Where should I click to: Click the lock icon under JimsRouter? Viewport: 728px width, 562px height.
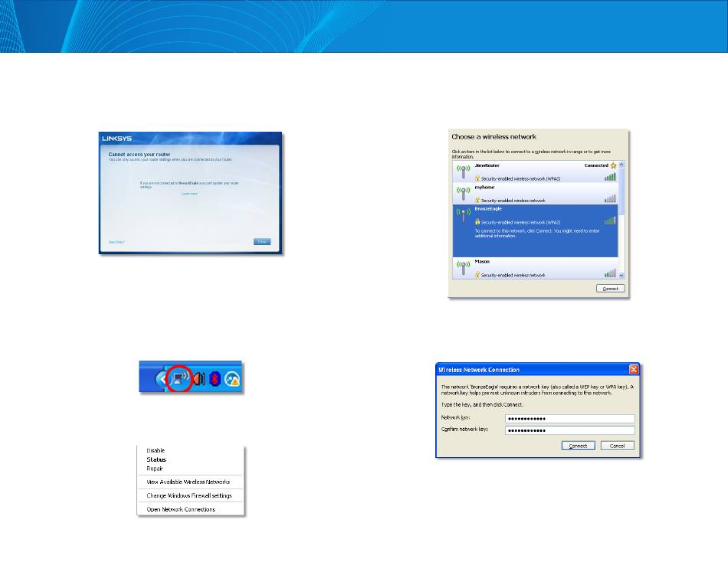(x=477, y=178)
